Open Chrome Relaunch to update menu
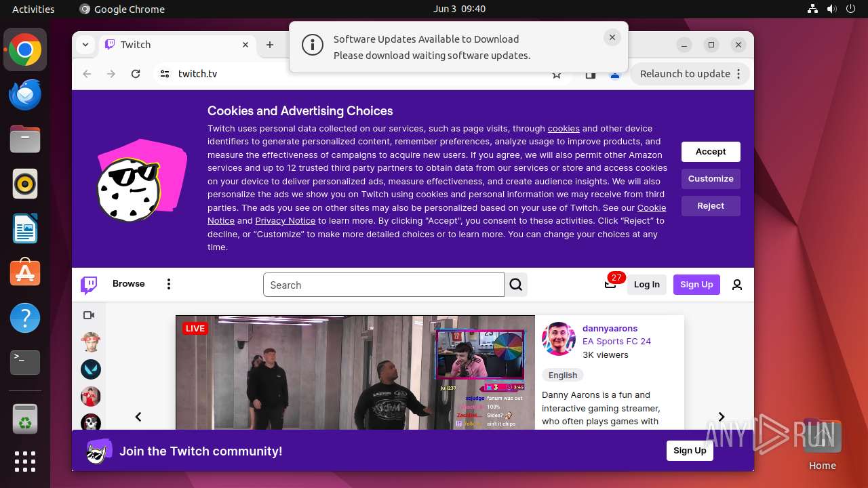 (690, 74)
